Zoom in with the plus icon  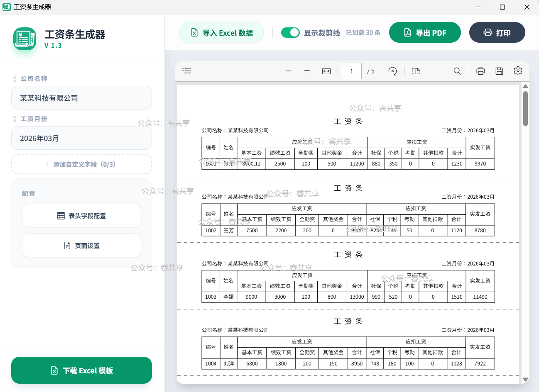coord(307,71)
